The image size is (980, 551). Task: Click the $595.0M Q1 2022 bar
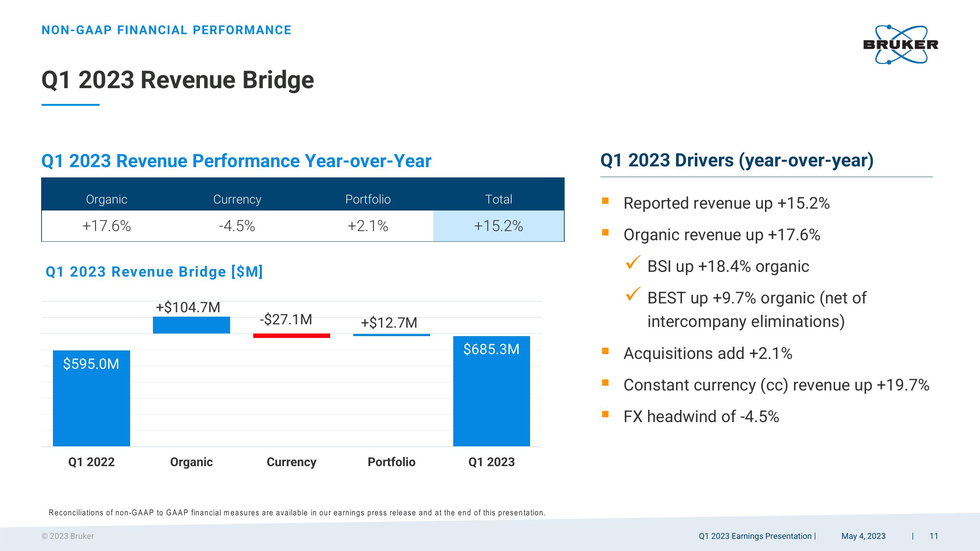click(91, 398)
